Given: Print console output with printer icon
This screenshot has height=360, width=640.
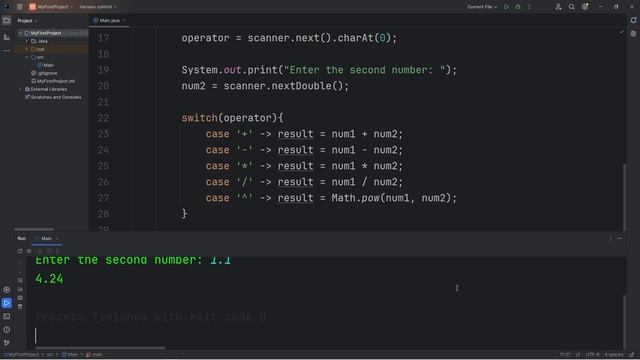Looking at the screenshot, I should pyautogui.click(x=20, y=298).
